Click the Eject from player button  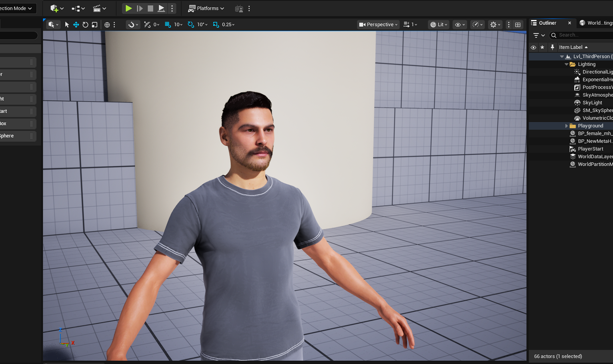coord(161,8)
